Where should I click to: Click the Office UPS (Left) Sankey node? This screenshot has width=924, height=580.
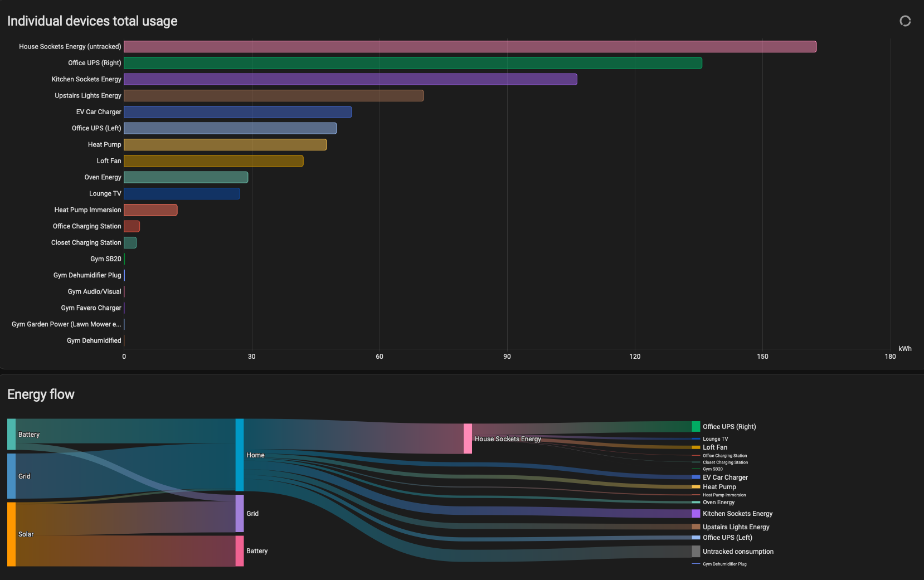(x=696, y=538)
